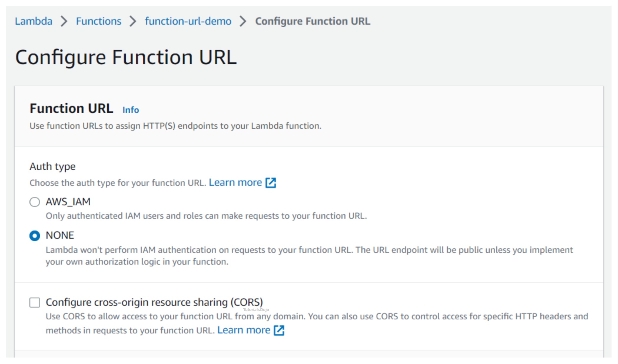Click the Configure Function URL breadcrumb text

click(312, 21)
